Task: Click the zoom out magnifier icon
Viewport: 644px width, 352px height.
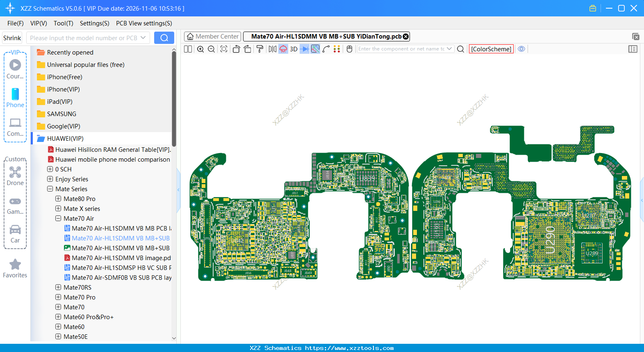Action: (x=212, y=49)
